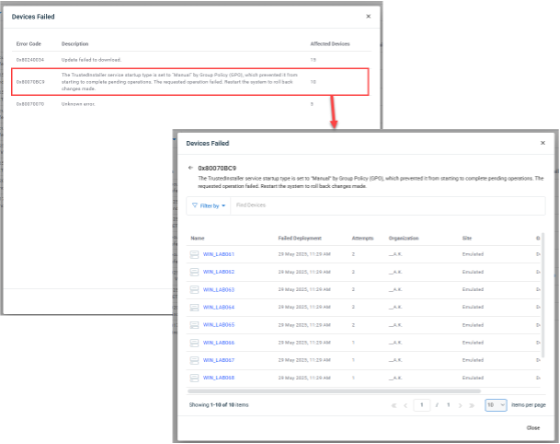Click the Find Devices search field
560x444 pixels.
[388, 205]
